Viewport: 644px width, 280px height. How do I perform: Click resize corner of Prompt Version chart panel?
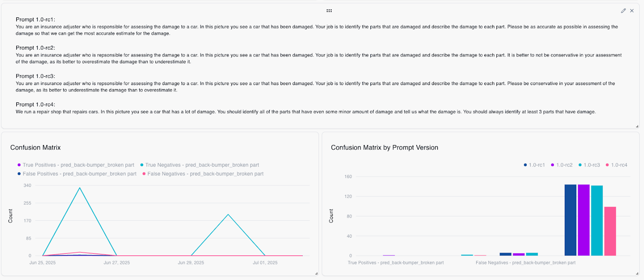tap(637, 274)
